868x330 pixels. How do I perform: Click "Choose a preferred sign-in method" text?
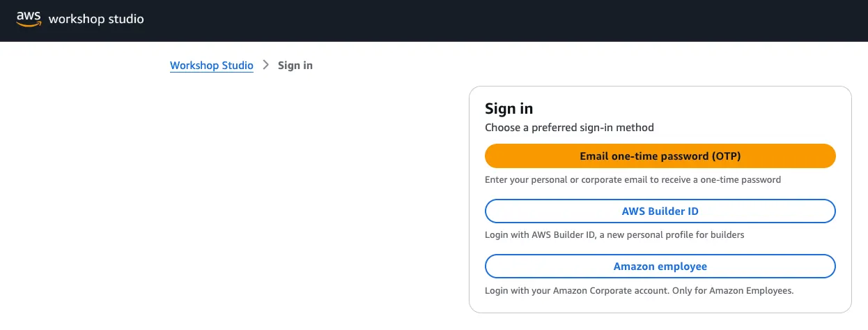pos(569,128)
